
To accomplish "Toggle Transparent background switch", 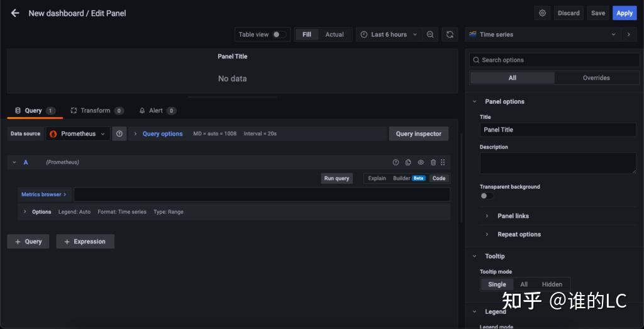I will tap(487, 196).
